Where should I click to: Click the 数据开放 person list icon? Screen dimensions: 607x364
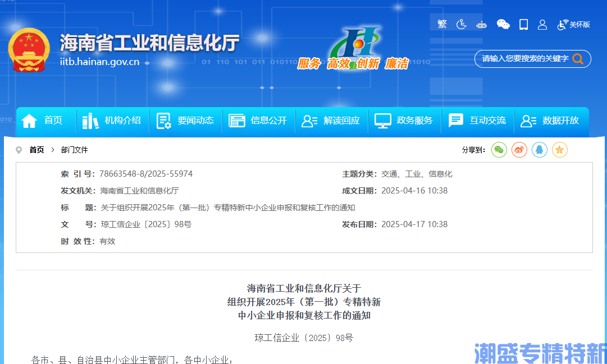pyautogui.click(x=528, y=121)
